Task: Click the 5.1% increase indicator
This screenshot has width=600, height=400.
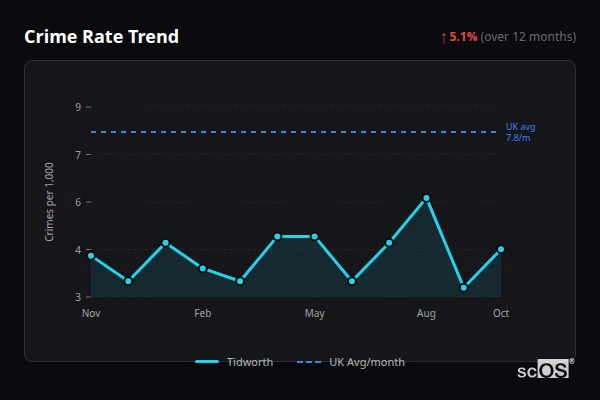Action: tap(463, 37)
